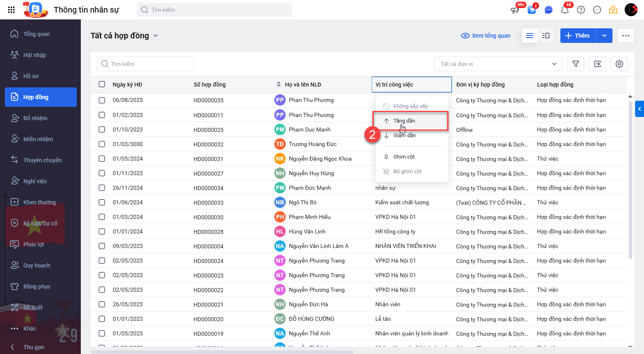
Task: Open the chat messages icon
Action: [548, 10]
